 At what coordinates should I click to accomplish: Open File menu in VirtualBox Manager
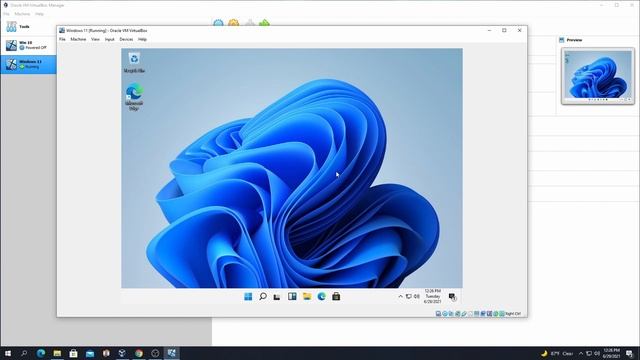click(x=6, y=14)
